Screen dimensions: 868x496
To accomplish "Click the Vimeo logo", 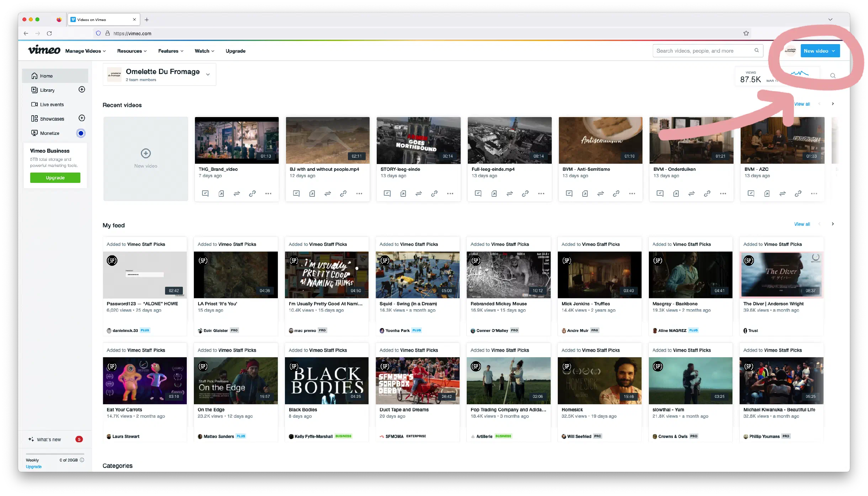I will coord(44,50).
